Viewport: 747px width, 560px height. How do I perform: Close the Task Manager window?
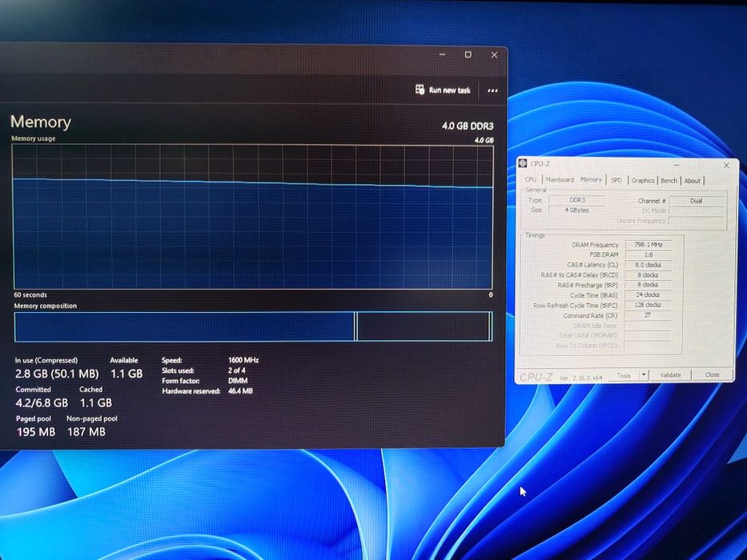click(x=494, y=54)
